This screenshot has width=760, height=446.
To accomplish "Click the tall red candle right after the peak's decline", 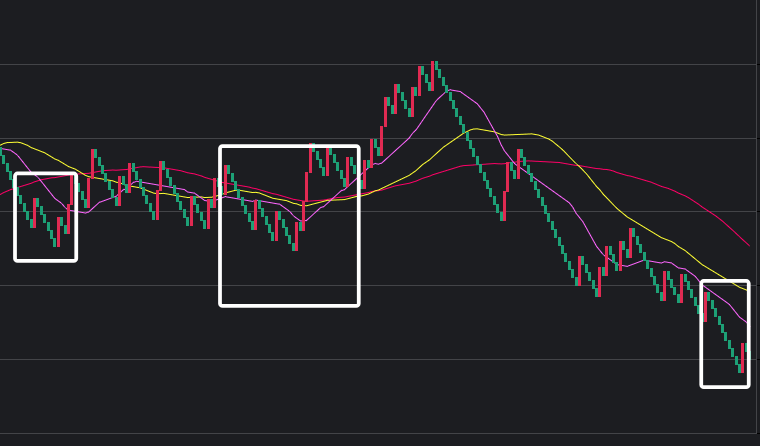I will (504, 198).
